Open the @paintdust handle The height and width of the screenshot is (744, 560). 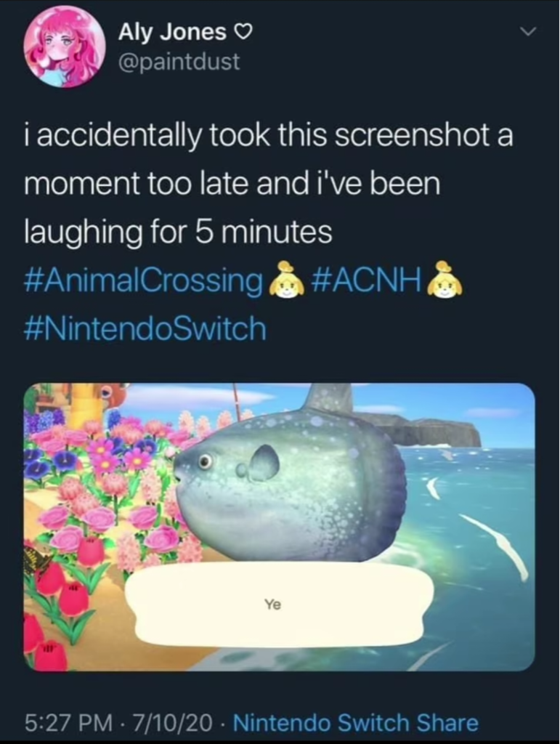(x=179, y=62)
